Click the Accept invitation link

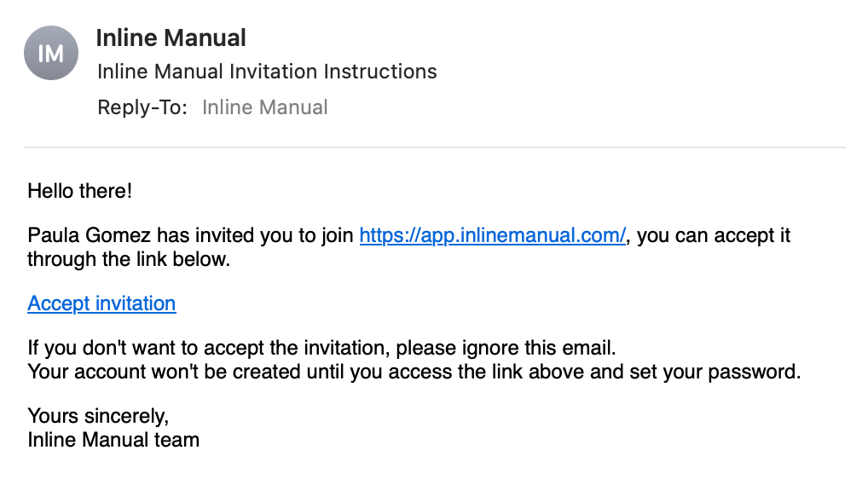(x=101, y=303)
